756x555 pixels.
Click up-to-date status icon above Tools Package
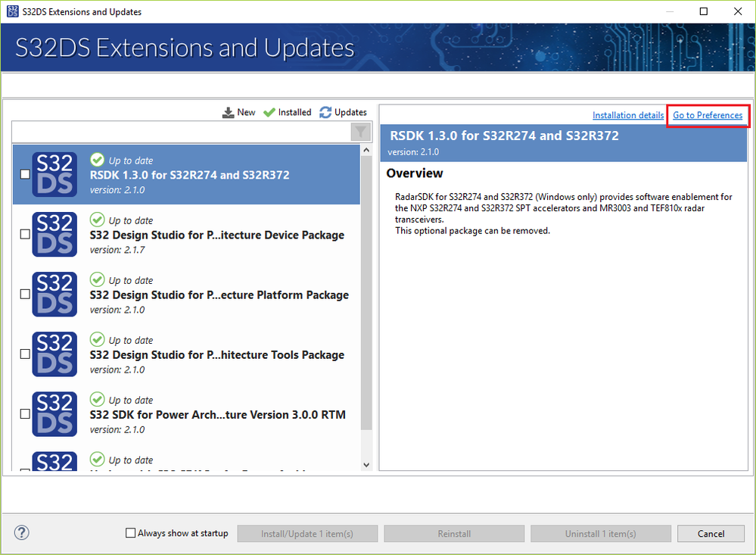tap(97, 339)
